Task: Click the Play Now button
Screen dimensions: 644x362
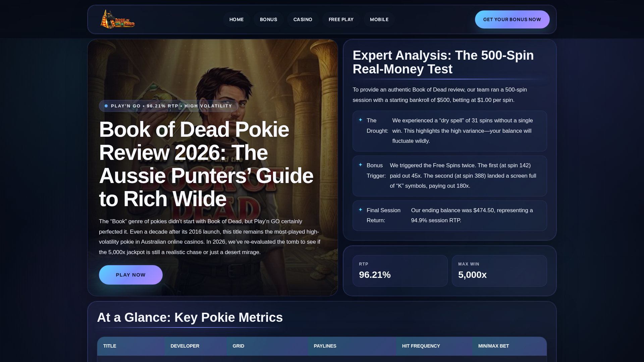Action: [x=131, y=275]
